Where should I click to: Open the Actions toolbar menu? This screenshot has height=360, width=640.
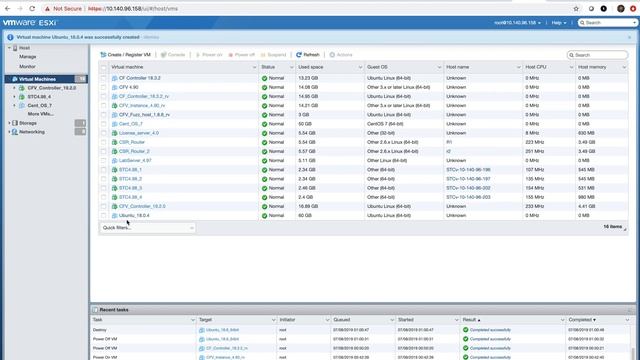tap(341, 55)
